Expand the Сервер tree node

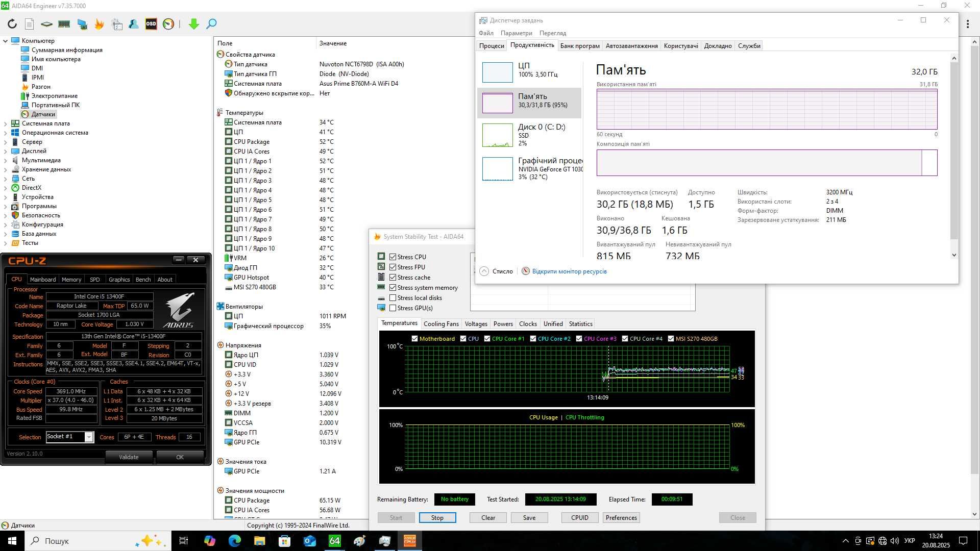[x=6, y=142]
